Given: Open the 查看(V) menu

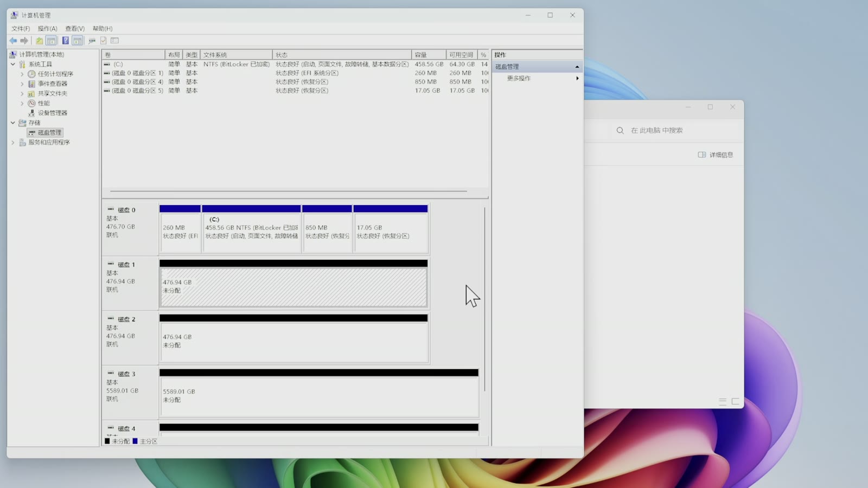Looking at the screenshot, I should click(75, 28).
